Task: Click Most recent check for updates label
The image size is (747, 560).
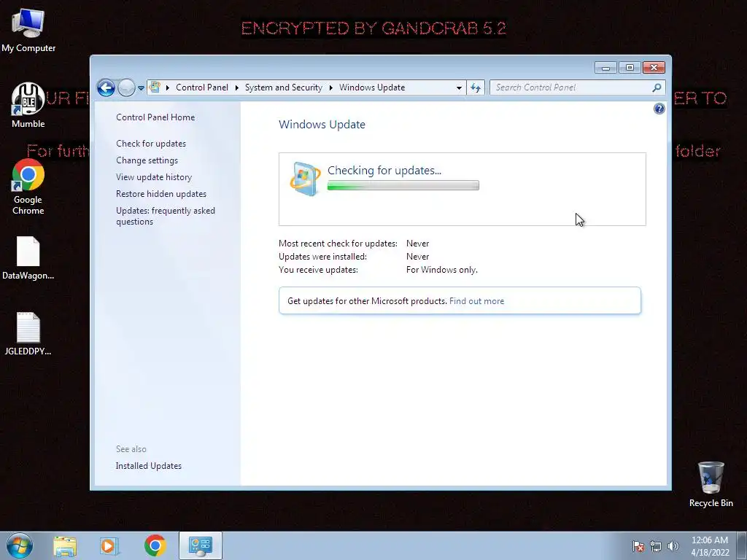Action: pyautogui.click(x=338, y=244)
